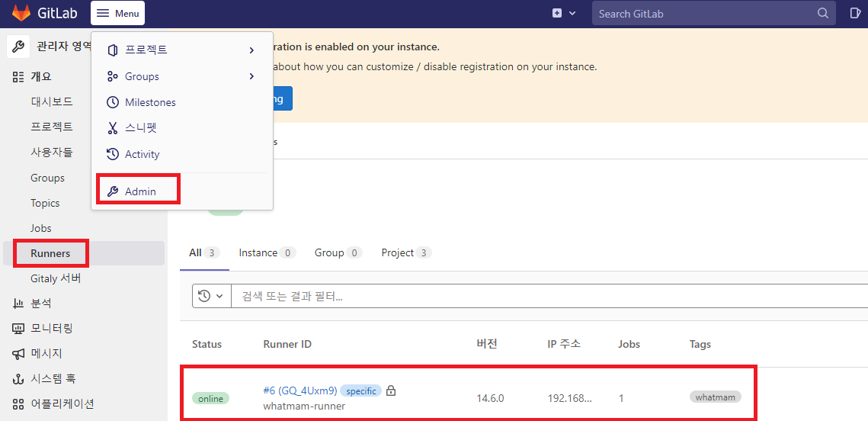Open Topics in sidebar
The image size is (868, 421).
pos(45,204)
